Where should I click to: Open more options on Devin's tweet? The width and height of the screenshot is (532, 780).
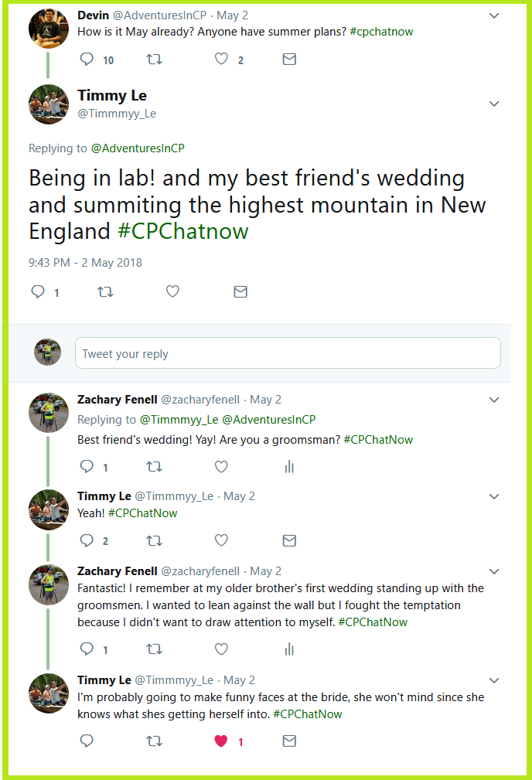tap(494, 15)
